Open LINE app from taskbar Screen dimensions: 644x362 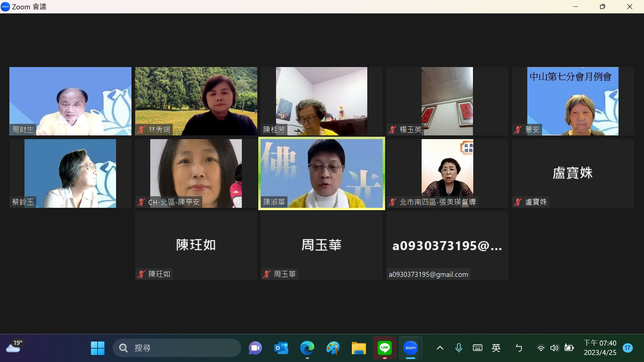(x=384, y=348)
